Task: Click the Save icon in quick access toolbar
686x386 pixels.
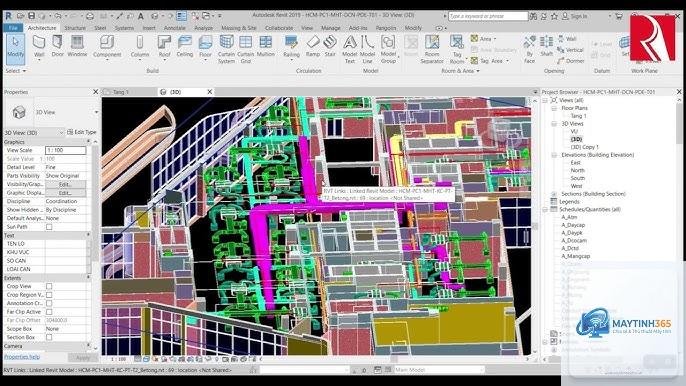Action: tap(32, 16)
